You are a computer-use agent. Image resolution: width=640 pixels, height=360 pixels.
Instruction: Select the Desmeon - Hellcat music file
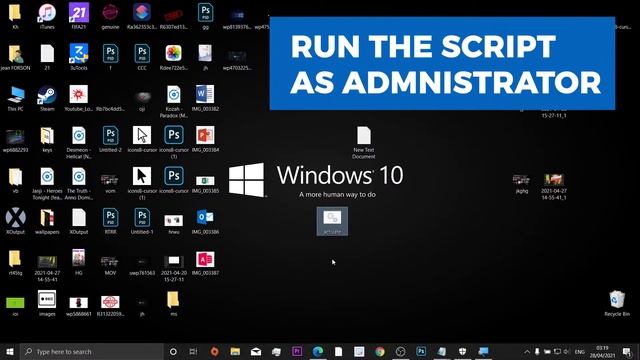[x=79, y=142]
